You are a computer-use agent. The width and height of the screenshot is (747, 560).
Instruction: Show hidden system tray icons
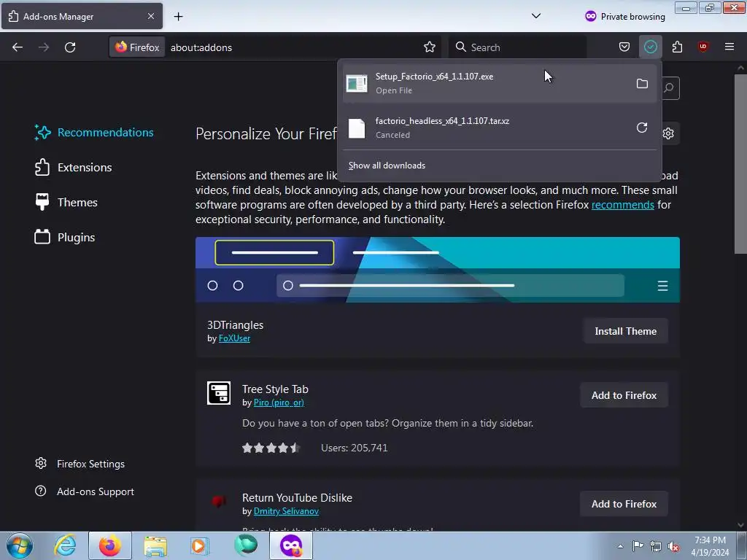coord(620,546)
